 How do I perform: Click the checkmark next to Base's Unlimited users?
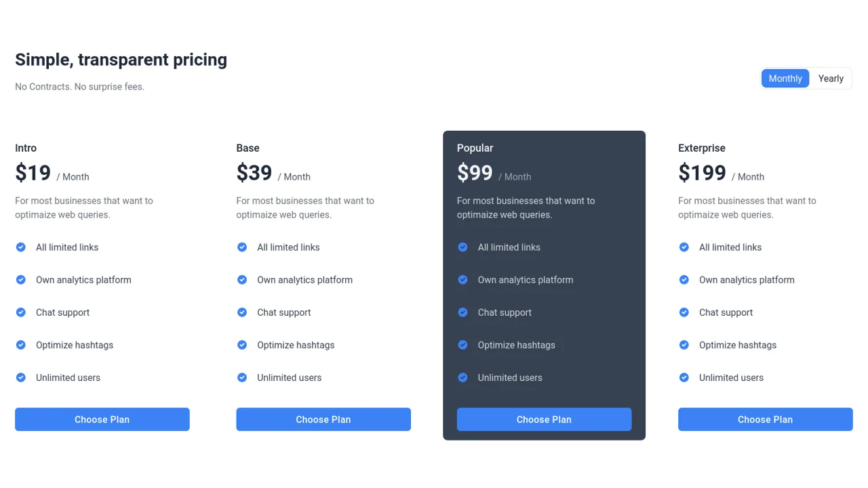242,378
